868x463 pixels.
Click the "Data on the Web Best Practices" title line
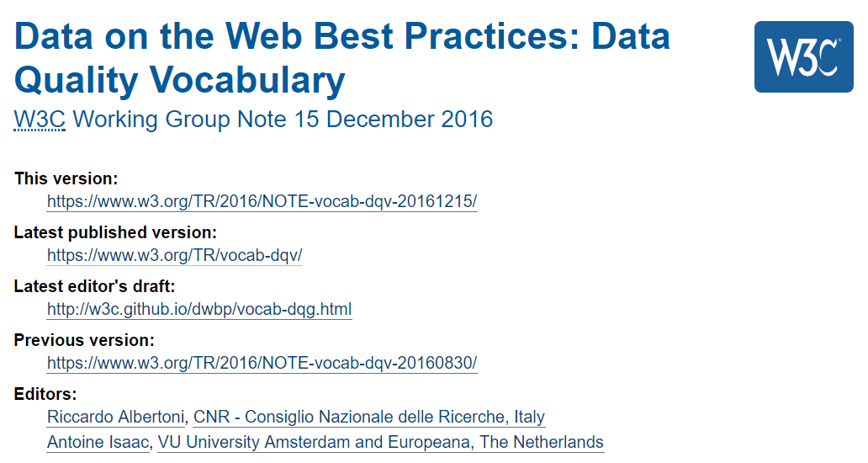(342, 36)
